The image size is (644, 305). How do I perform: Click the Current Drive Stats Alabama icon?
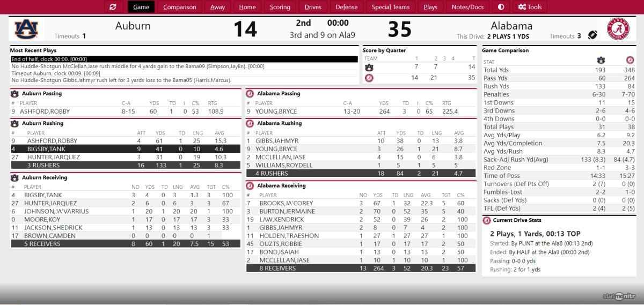coord(486,220)
